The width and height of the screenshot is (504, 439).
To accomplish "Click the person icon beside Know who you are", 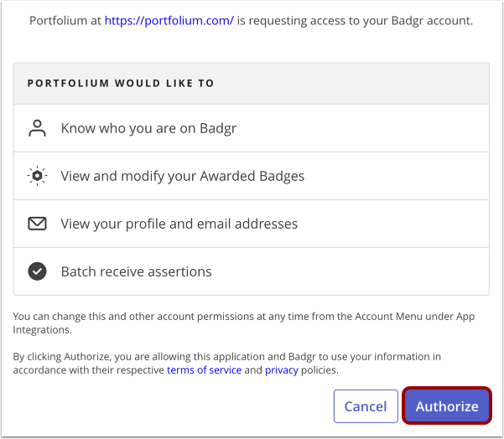I will 37,128.
